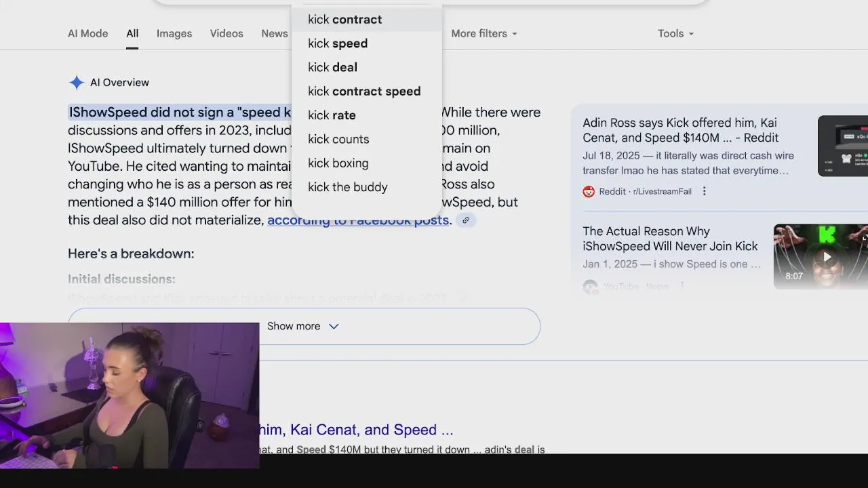This screenshot has width=868, height=488.
Task: Click the source link chip icon
Action: pyautogui.click(x=466, y=220)
